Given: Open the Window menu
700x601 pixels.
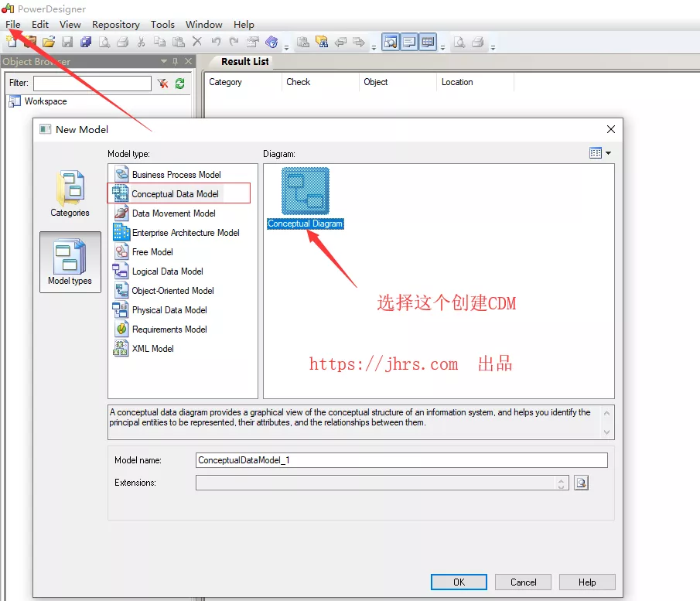Looking at the screenshot, I should click(204, 25).
